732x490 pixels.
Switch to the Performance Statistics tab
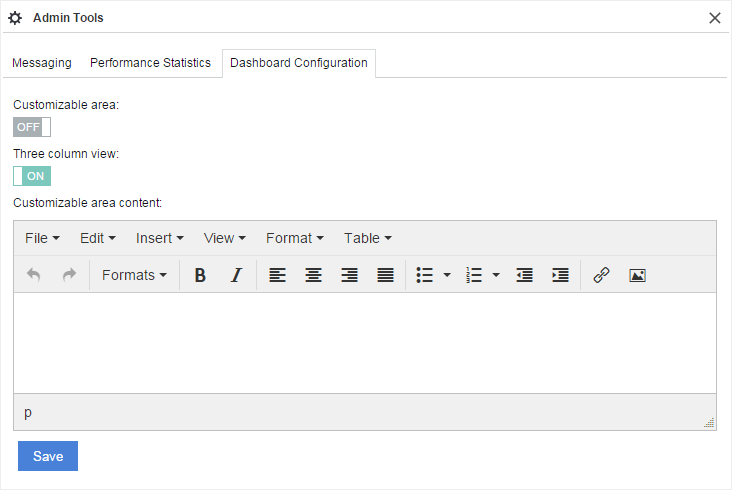pos(150,62)
